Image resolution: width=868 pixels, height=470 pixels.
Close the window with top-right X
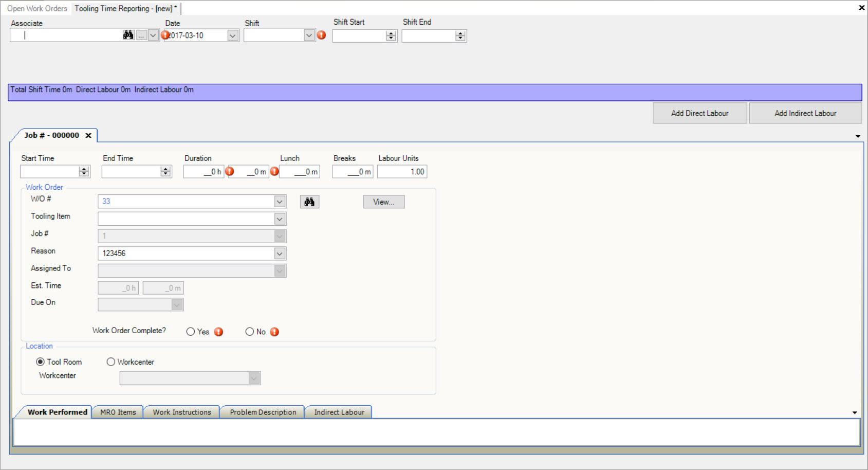click(x=861, y=7)
